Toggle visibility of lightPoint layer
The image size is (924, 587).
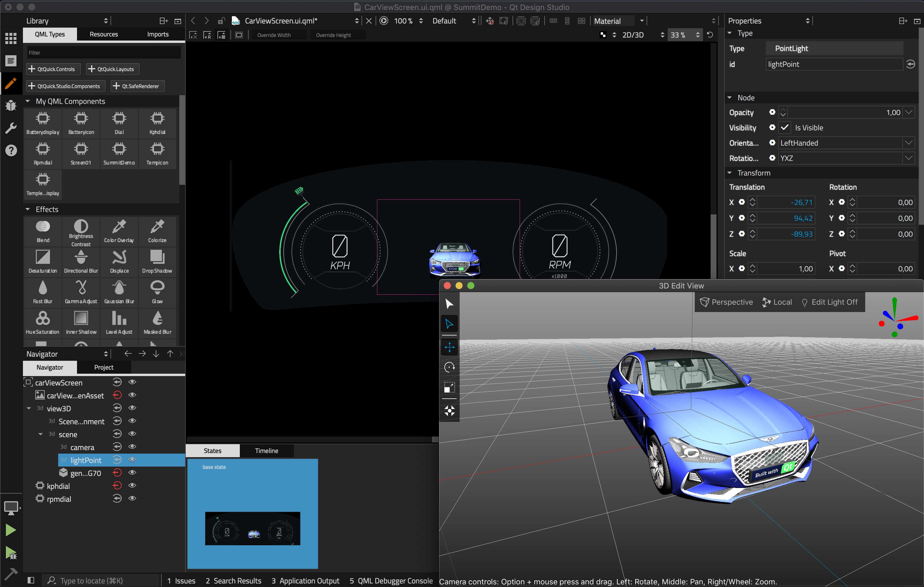[x=132, y=459]
